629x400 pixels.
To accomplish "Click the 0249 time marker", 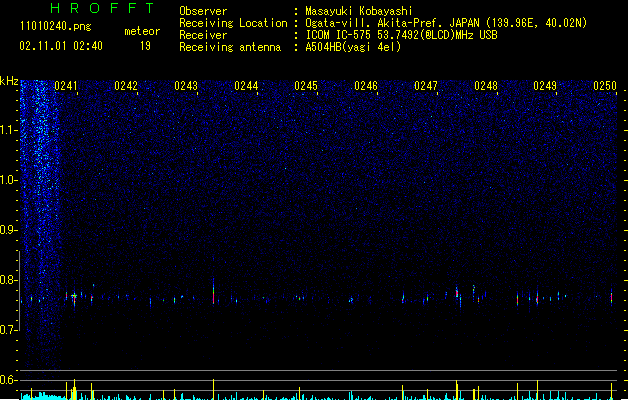I will click(x=545, y=86).
